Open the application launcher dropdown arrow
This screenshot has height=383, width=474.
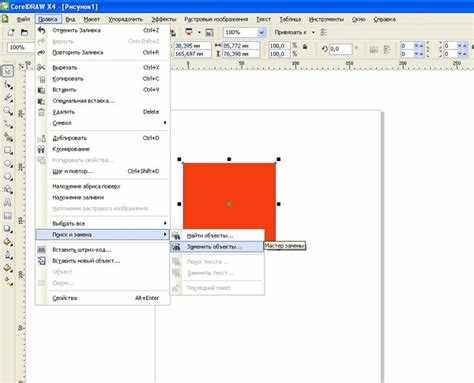(199, 32)
